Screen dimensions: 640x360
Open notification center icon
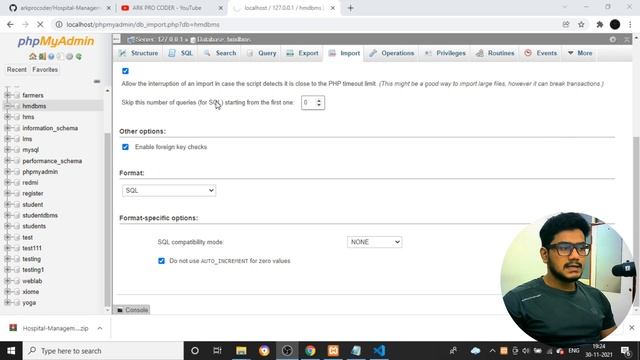pos(625,351)
